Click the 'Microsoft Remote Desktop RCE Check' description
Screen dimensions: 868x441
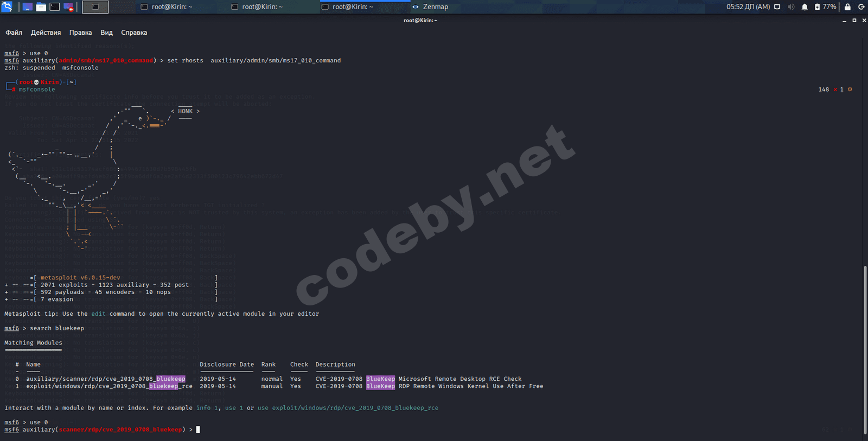pyautogui.click(x=460, y=379)
